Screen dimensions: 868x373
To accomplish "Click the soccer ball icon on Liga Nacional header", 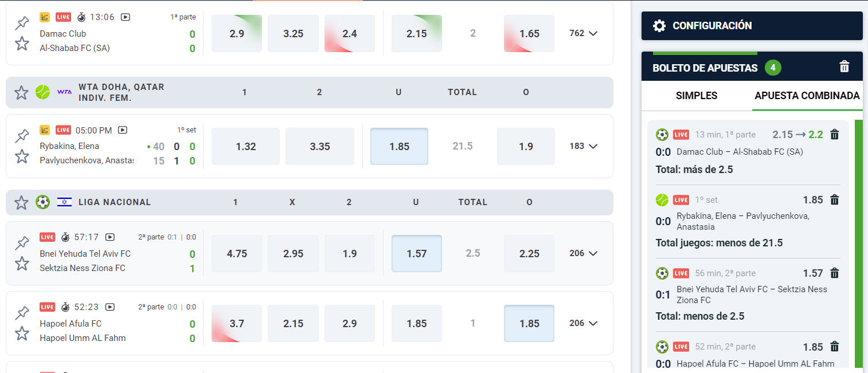I will pyautogui.click(x=42, y=202).
